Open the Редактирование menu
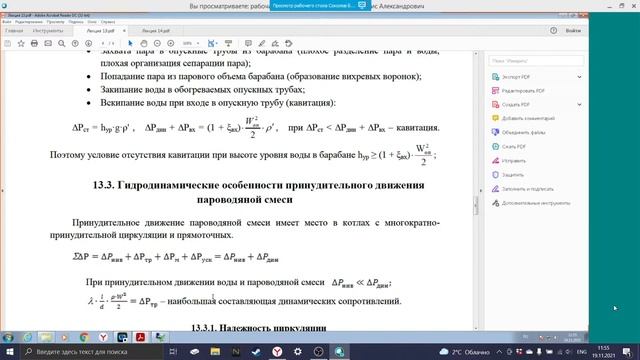This screenshot has height=360, width=640. point(29,22)
